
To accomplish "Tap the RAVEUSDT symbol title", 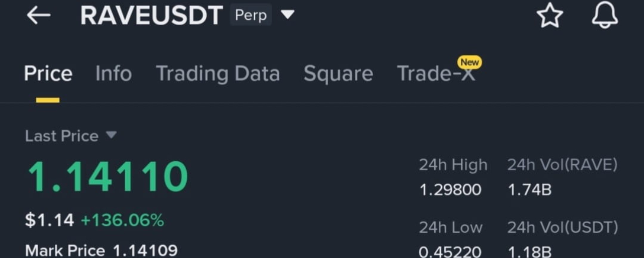I will coord(151,16).
